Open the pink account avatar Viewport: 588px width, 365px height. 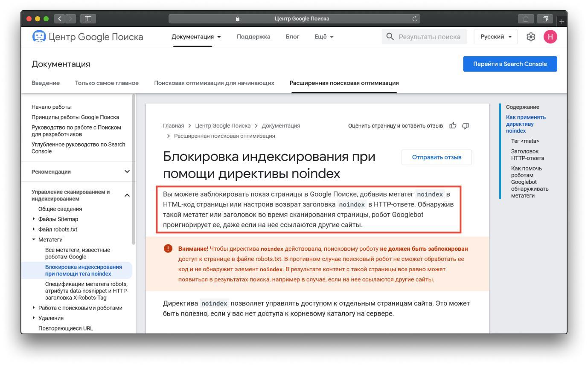coord(550,37)
